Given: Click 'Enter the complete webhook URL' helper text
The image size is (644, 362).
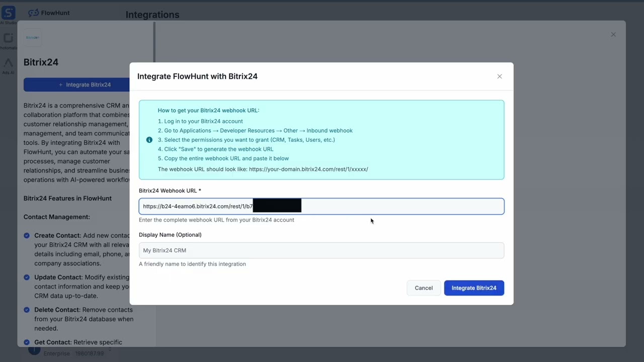Looking at the screenshot, I should (216, 220).
